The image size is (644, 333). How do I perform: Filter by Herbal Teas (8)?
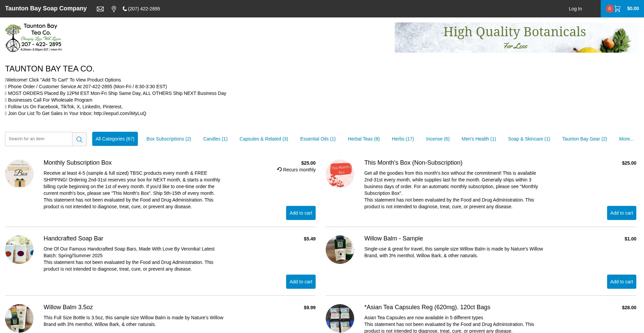click(x=364, y=139)
